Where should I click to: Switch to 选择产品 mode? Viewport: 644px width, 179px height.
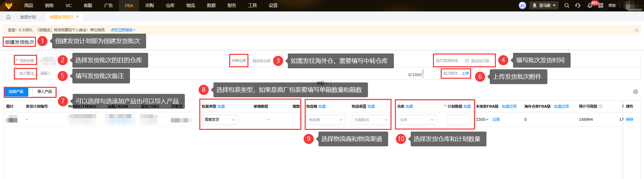tap(16, 92)
